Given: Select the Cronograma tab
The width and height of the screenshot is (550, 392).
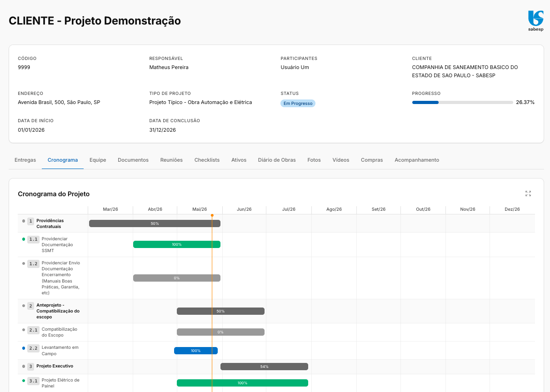Looking at the screenshot, I should (63, 160).
